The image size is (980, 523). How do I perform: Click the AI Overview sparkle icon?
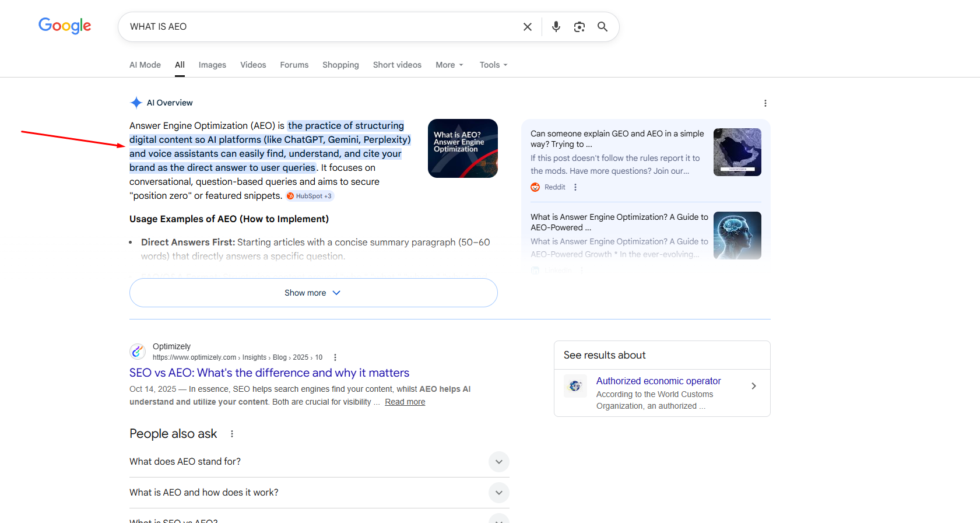click(x=136, y=103)
